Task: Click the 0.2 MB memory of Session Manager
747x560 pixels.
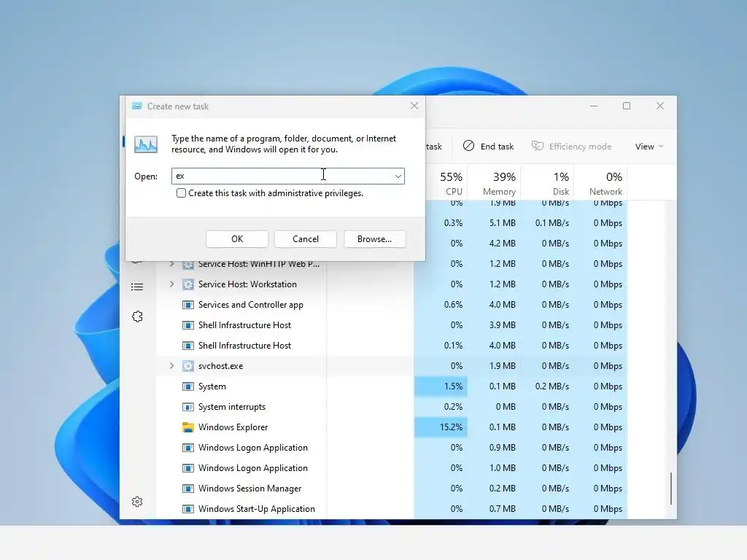Action: pos(502,489)
